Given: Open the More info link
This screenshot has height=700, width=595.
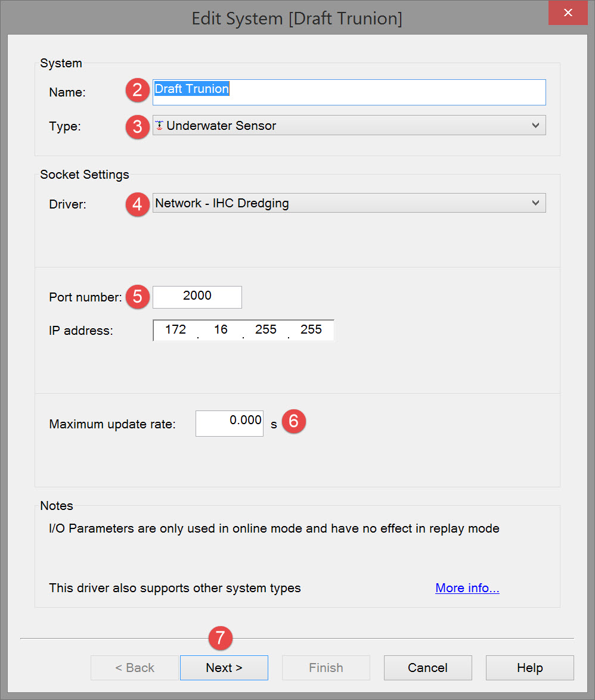Looking at the screenshot, I should pyautogui.click(x=467, y=589).
